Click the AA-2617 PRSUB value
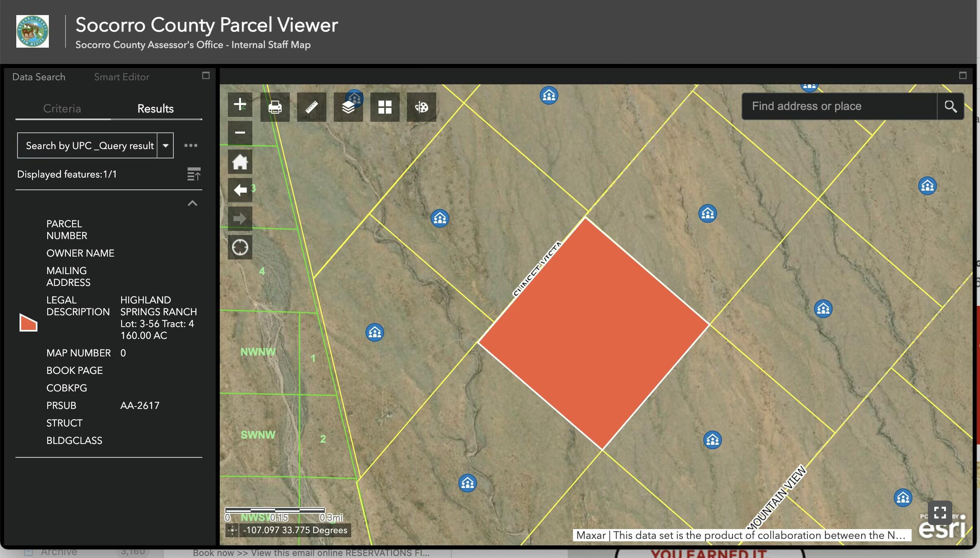Image resolution: width=980 pixels, height=558 pixels. coord(140,406)
